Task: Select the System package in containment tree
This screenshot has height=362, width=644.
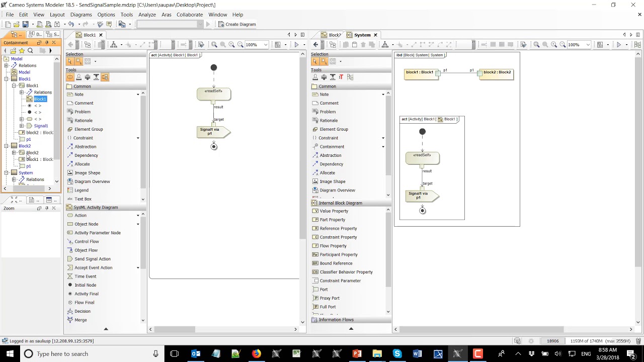Action: pos(25,173)
